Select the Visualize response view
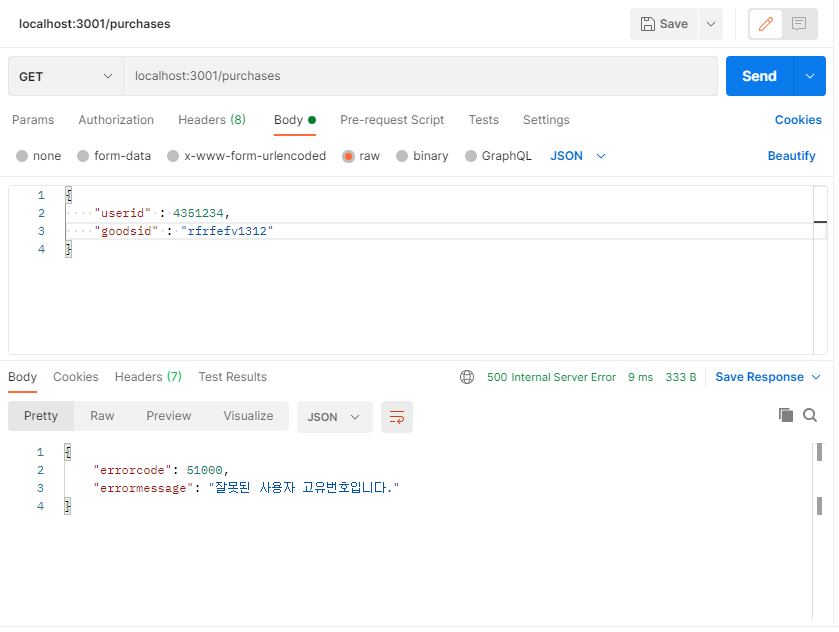839x632 pixels. [248, 416]
